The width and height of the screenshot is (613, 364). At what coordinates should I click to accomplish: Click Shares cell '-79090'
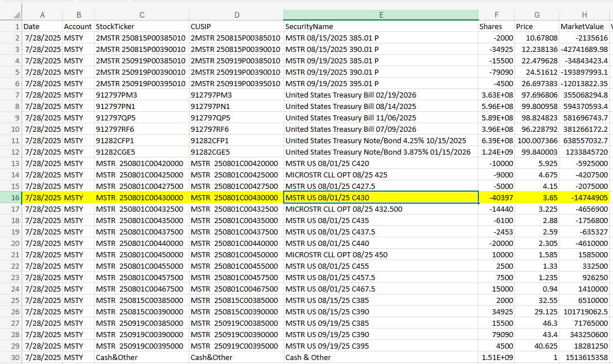[496, 72]
